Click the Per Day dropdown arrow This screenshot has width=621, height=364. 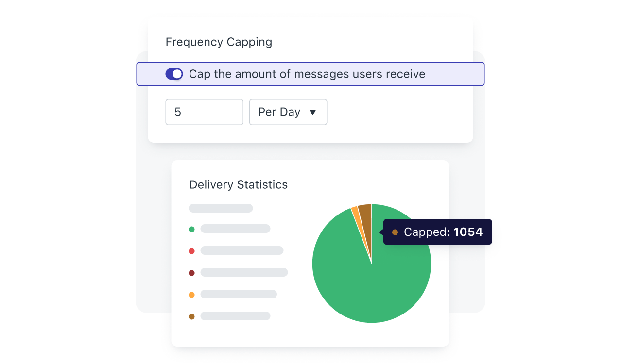tap(312, 112)
